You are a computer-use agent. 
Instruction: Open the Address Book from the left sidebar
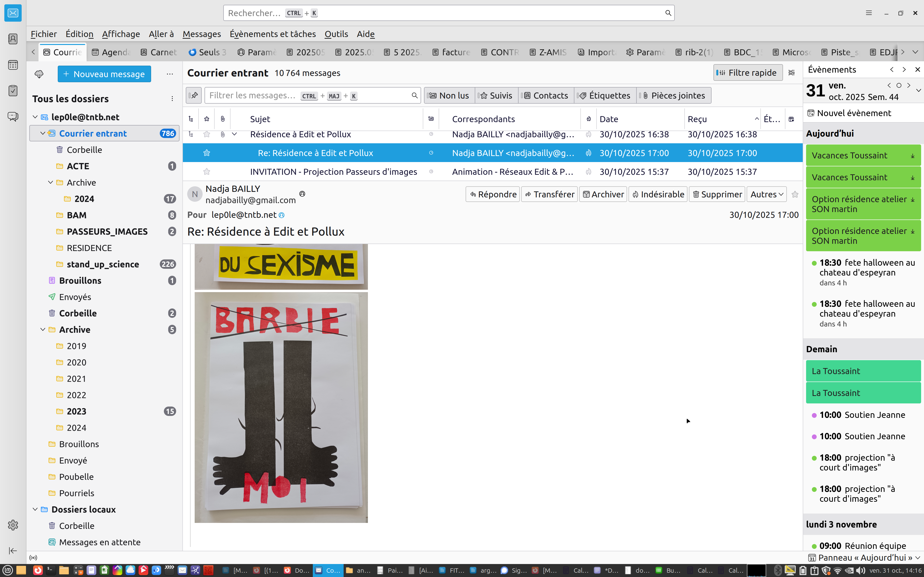coord(13,39)
